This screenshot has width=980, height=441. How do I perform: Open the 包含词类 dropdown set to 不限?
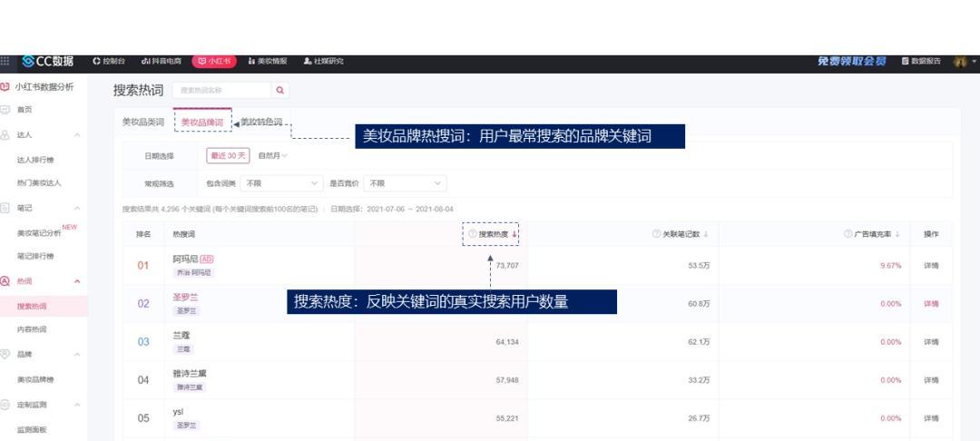(281, 183)
